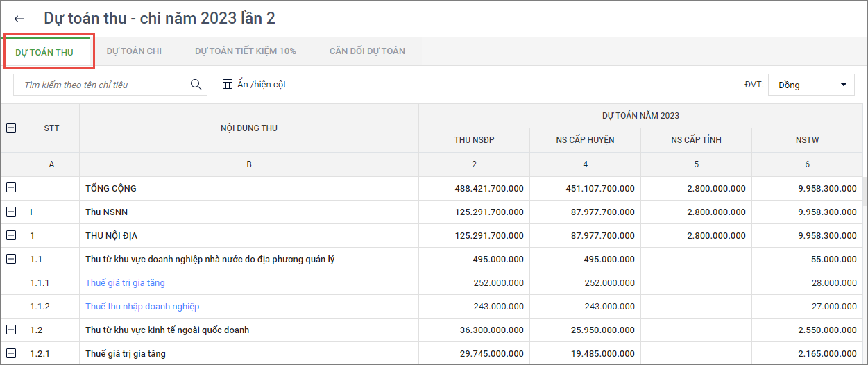Collapse the Thu NSNN row

[x=11, y=212]
